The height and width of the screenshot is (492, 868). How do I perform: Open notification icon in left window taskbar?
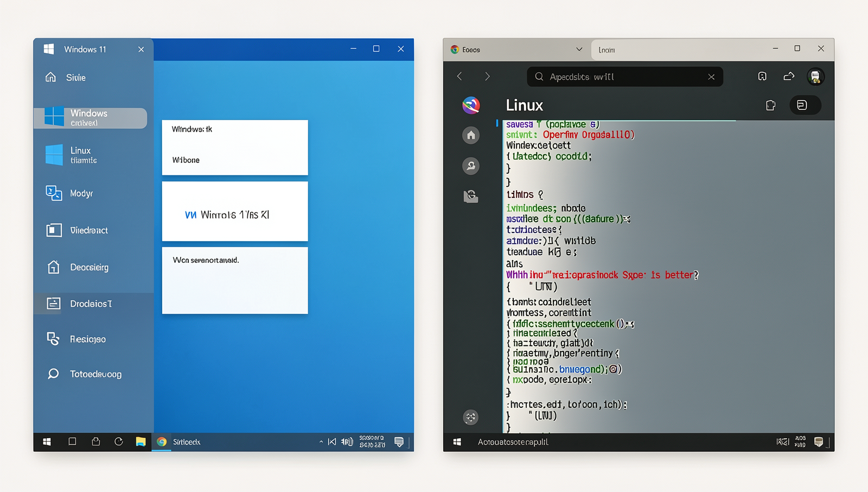click(x=399, y=442)
